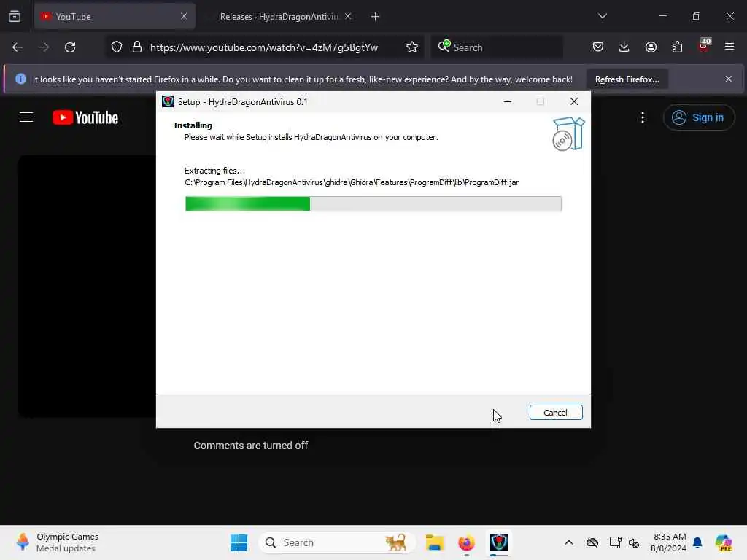Viewport: 747px width, 560px height.
Task: Click Refresh Firefox button
Action: point(627,79)
